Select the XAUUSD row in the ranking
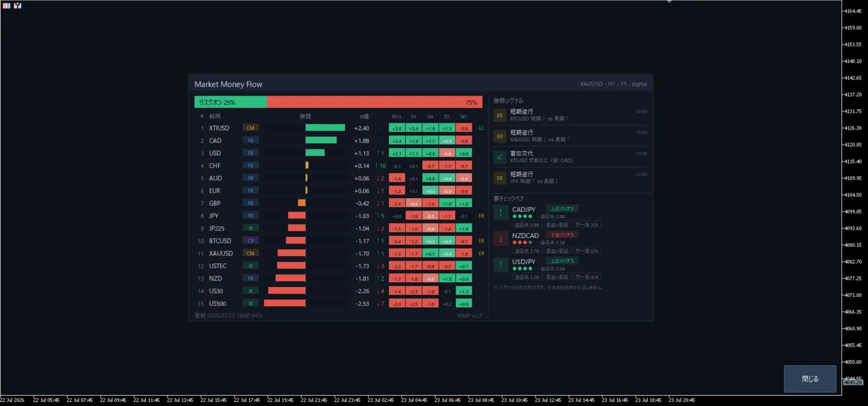This screenshot has width=868, height=406. (x=338, y=253)
